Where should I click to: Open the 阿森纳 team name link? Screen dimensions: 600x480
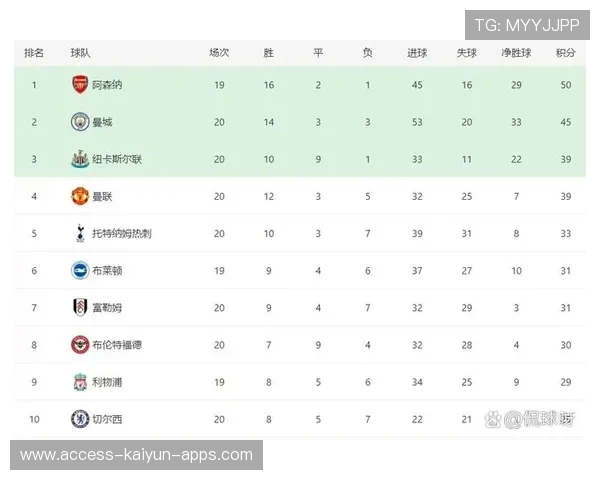tap(107, 85)
